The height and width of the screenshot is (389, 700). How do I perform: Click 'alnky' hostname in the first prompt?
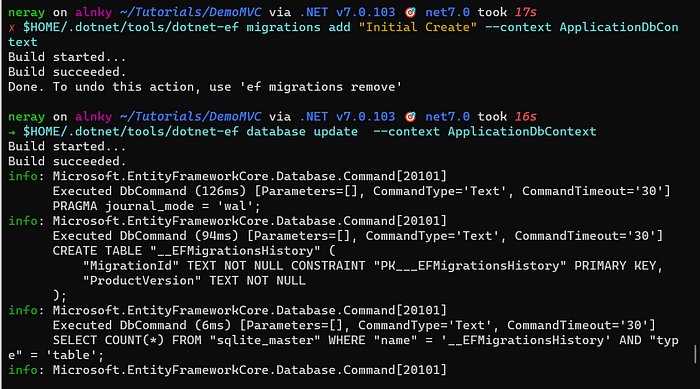[x=93, y=12]
